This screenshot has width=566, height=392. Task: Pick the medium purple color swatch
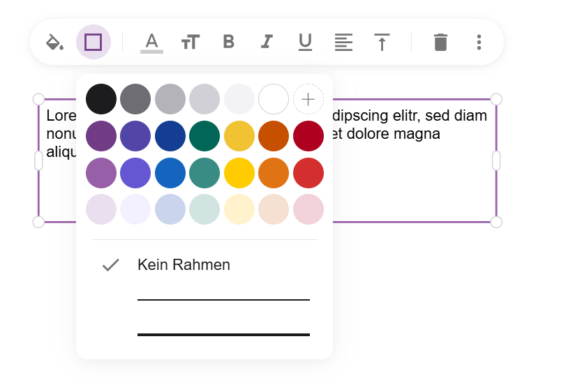(101, 173)
